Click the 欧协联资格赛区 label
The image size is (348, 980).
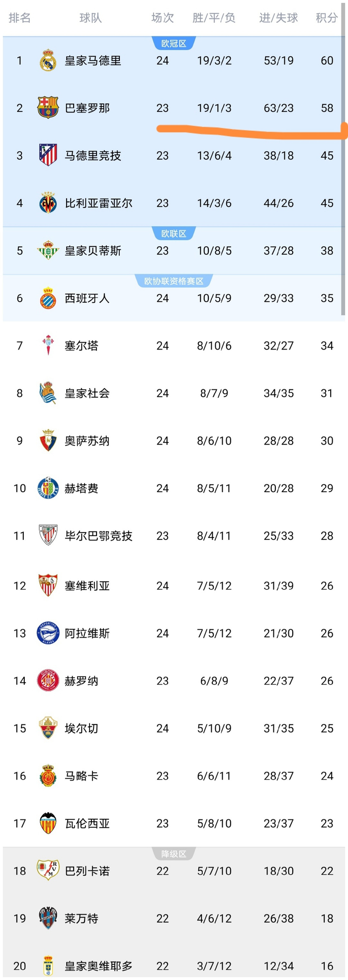pyautogui.click(x=174, y=281)
